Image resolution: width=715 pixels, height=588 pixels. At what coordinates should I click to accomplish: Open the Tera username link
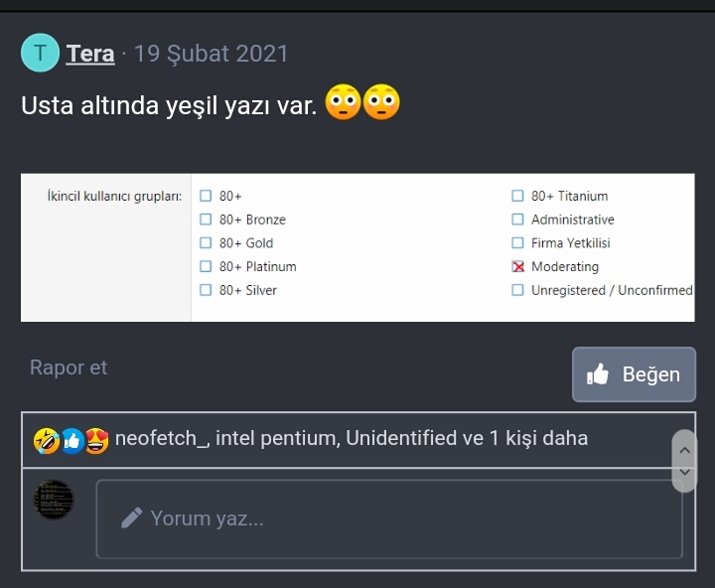[x=90, y=54]
